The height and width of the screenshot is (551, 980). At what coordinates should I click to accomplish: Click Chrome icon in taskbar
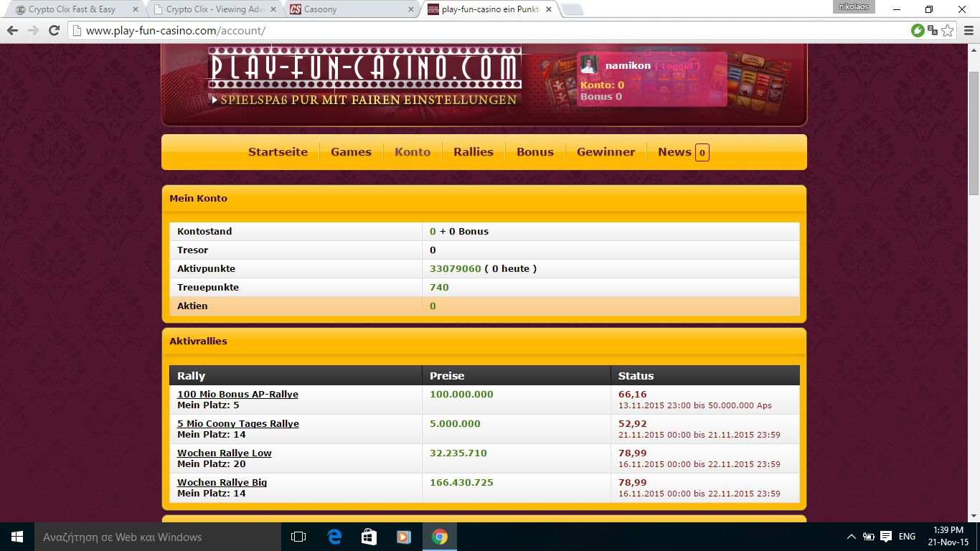[439, 537]
